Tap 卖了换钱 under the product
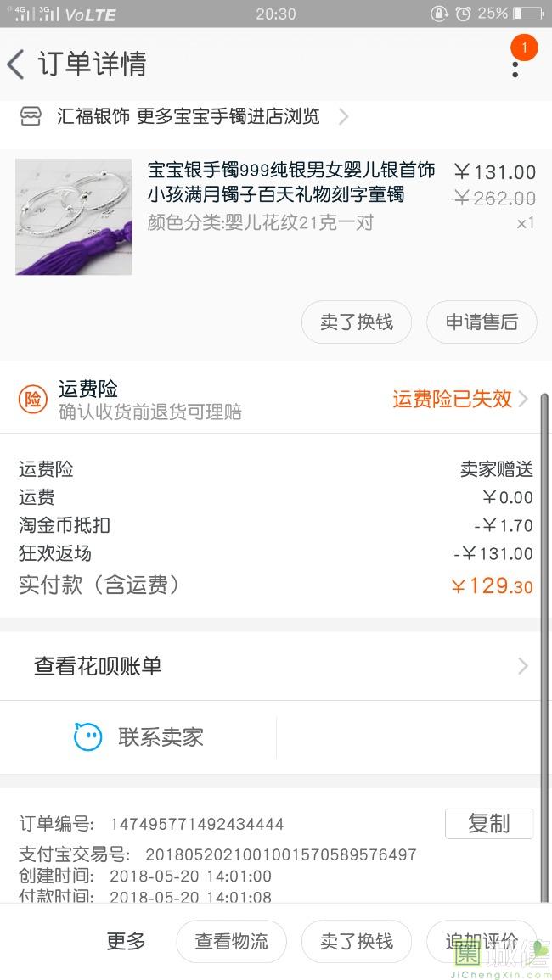The image size is (552, 980). coord(357,322)
